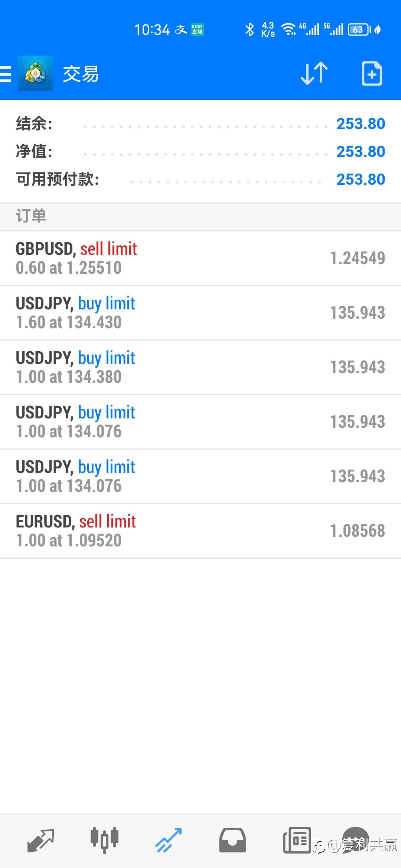
Task: Select USDJPY buy limit at 134.380
Action: tap(200, 367)
